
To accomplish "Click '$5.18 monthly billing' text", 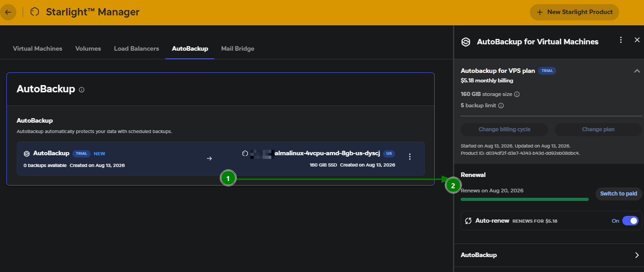I will (x=487, y=81).
